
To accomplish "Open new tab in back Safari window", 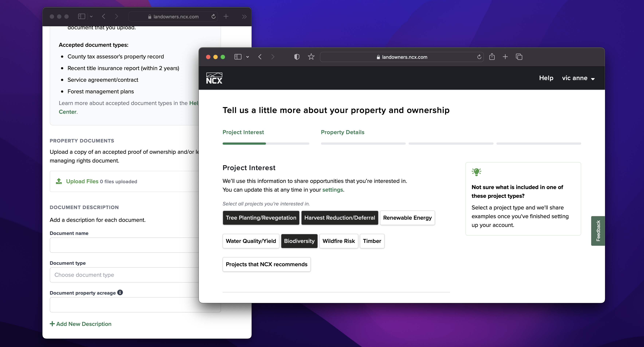I will point(226,17).
